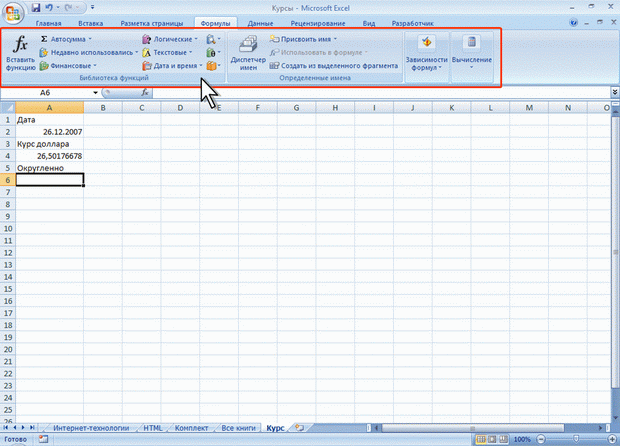Click Создать из выделенного фрагмента
The width and height of the screenshot is (620, 446).
tap(334, 66)
